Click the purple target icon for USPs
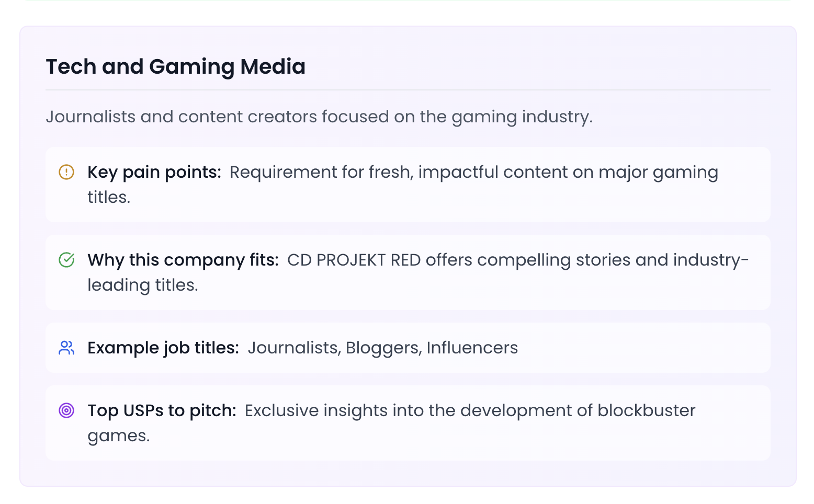This screenshot has width=814, height=504. (66, 410)
